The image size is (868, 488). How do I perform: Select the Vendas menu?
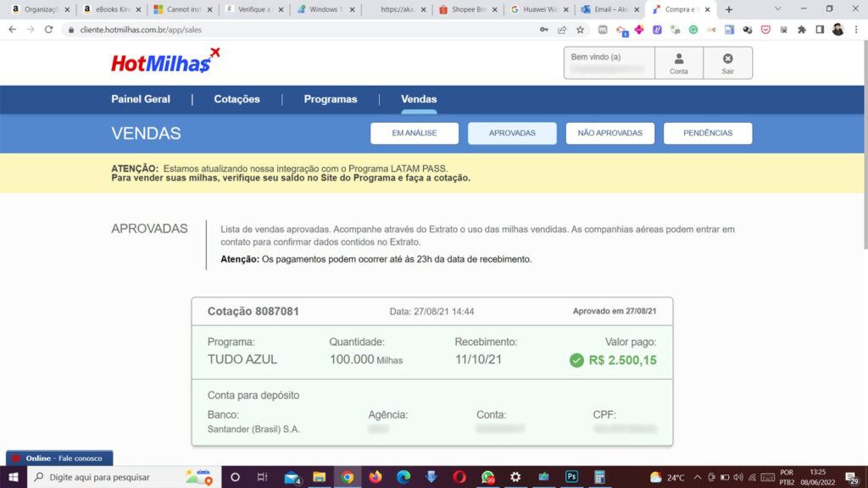pyautogui.click(x=419, y=99)
